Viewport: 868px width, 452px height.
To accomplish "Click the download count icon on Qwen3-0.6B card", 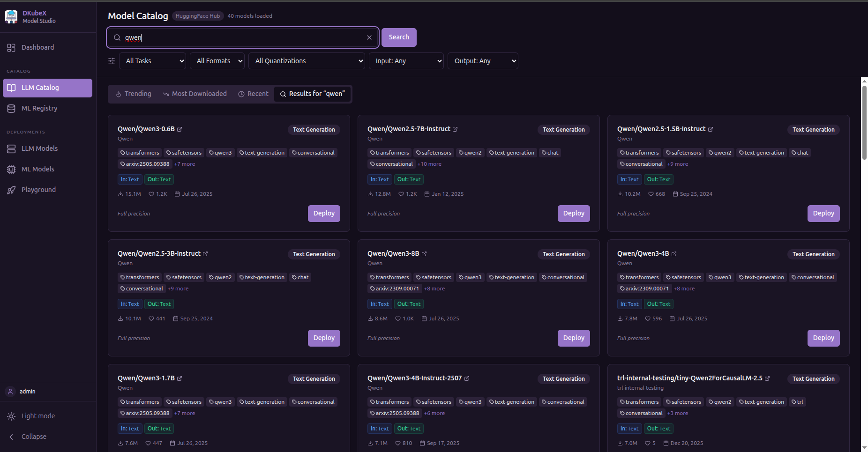I will pos(120,194).
